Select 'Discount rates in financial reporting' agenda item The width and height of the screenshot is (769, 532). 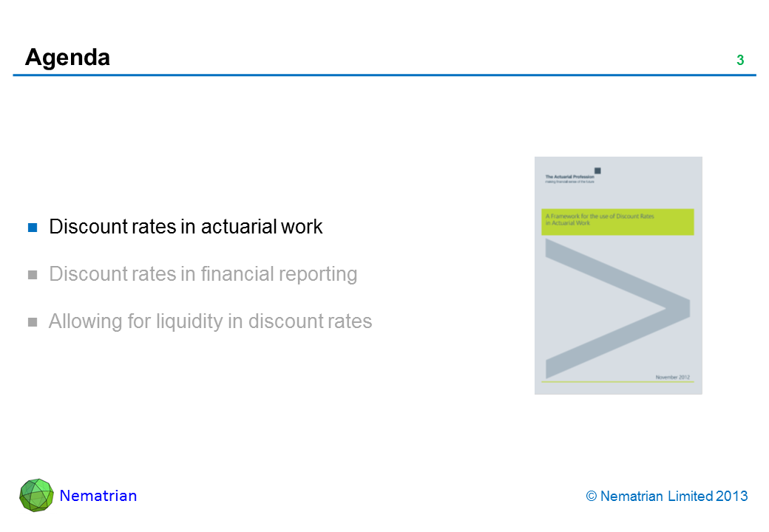(203, 274)
